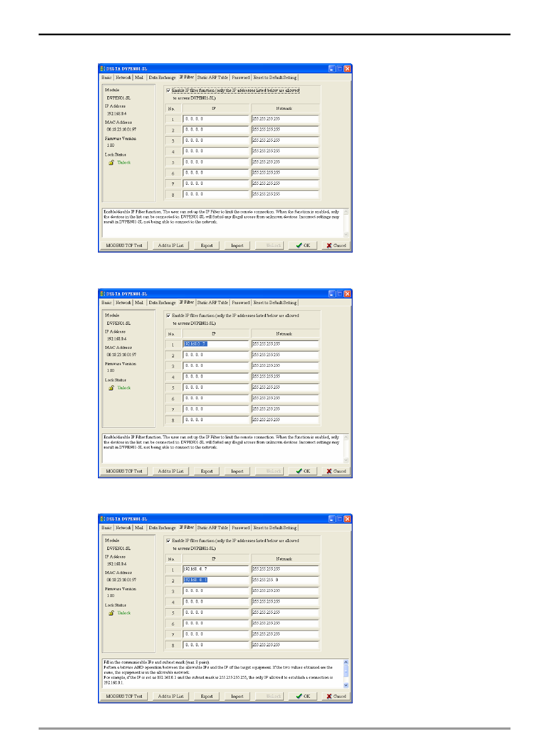The height and width of the screenshot is (756, 534).
Task: Select the IP Filter tab in the middle dialog
Action: tap(186, 302)
